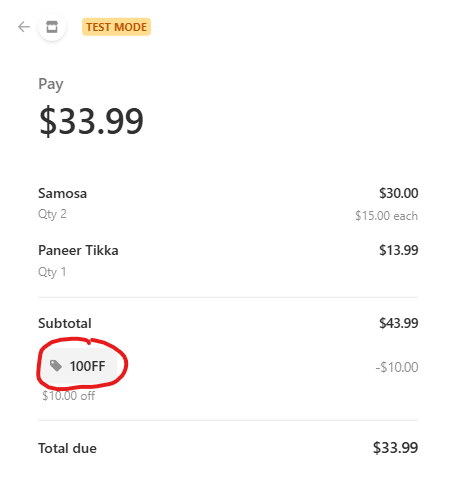Image resolution: width=450 pixels, height=489 pixels.
Task: Click the Pay heading text
Action: (51, 84)
